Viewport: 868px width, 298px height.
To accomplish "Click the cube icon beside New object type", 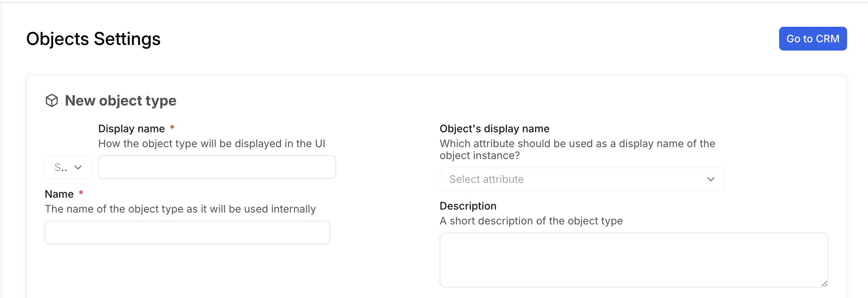I will (52, 100).
